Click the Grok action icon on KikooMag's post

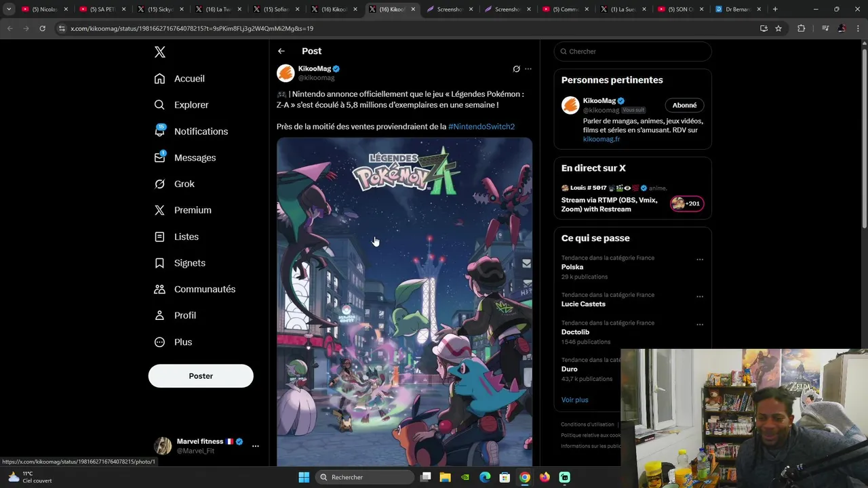pos(516,69)
